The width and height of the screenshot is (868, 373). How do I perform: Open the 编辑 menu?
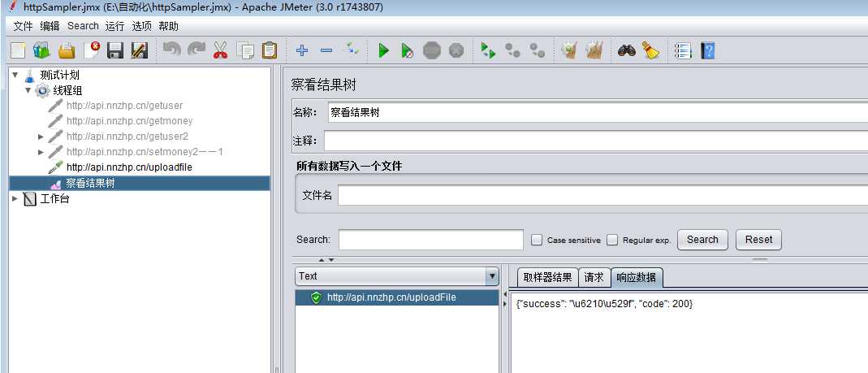point(50,26)
